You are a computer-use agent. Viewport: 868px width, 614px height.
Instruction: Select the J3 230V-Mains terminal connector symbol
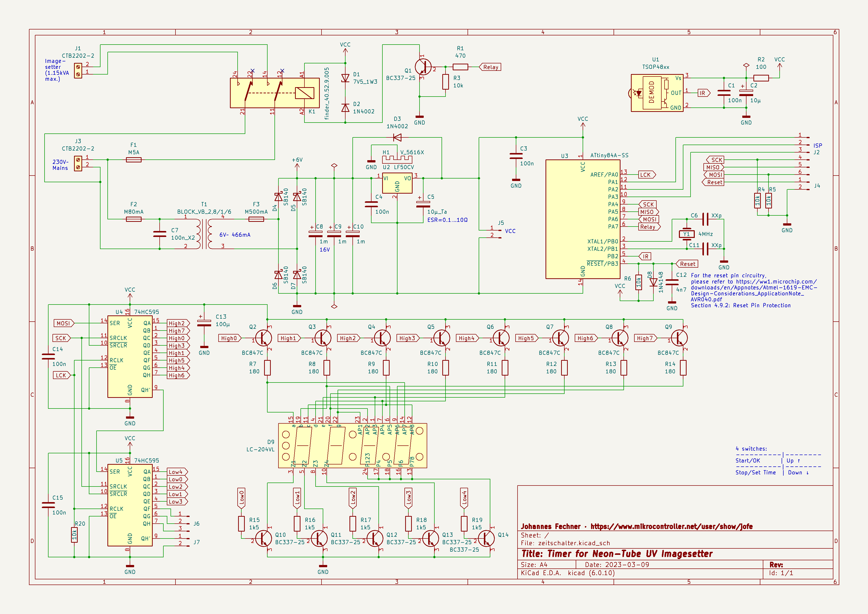78,163
